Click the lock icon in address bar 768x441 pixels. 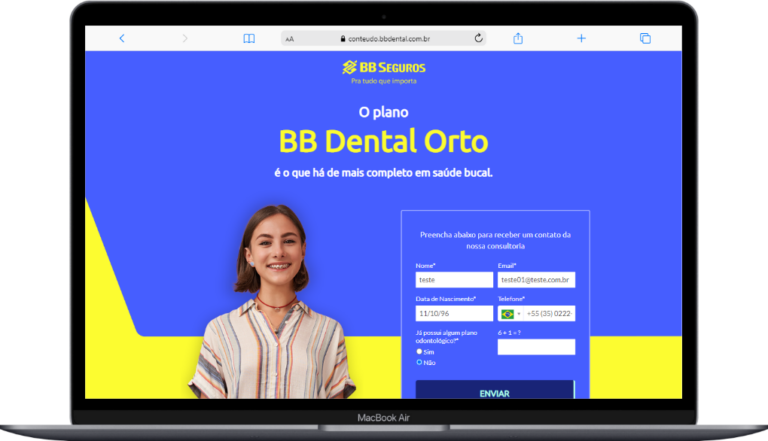click(x=343, y=39)
